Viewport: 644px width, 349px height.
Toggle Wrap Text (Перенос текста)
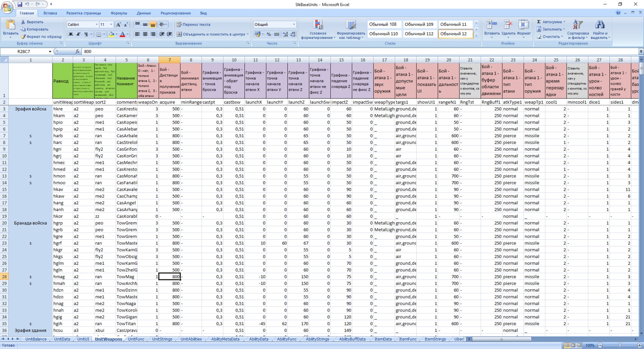point(193,25)
